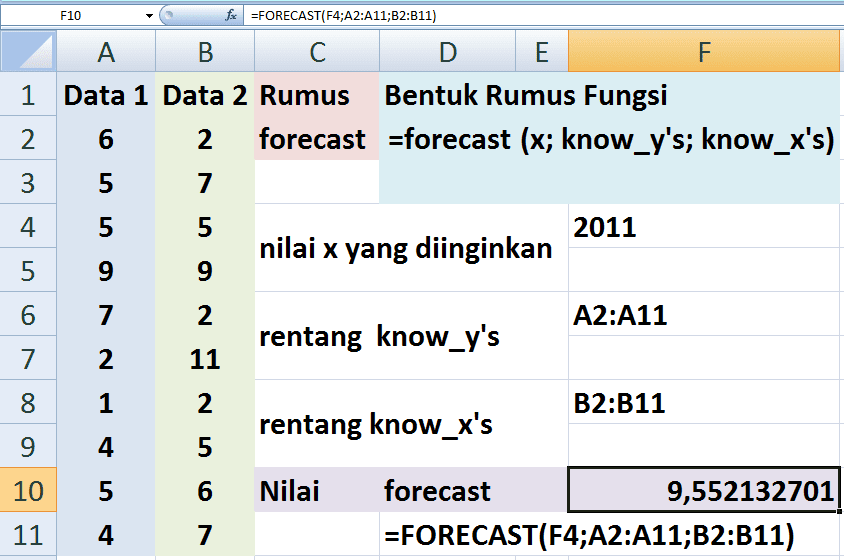Screen dimensions: 844x560
Task: Select column A header
Action: (x=106, y=52)
